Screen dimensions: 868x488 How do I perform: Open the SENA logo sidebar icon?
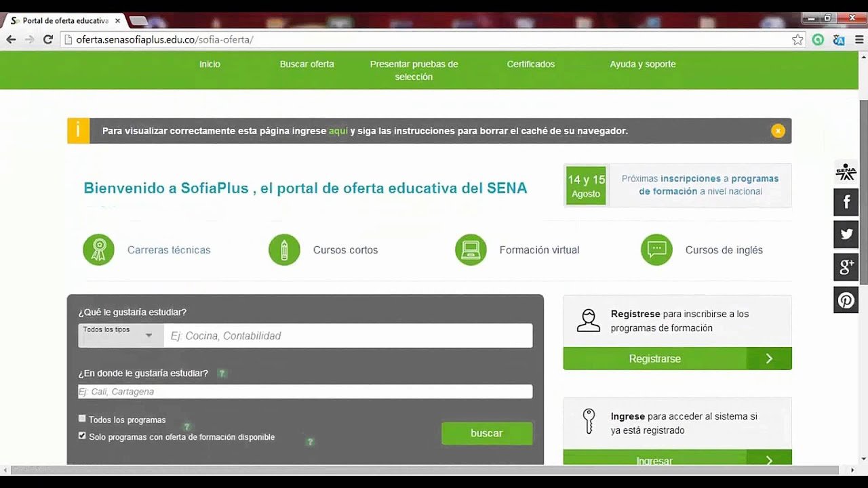pos(846,171)
